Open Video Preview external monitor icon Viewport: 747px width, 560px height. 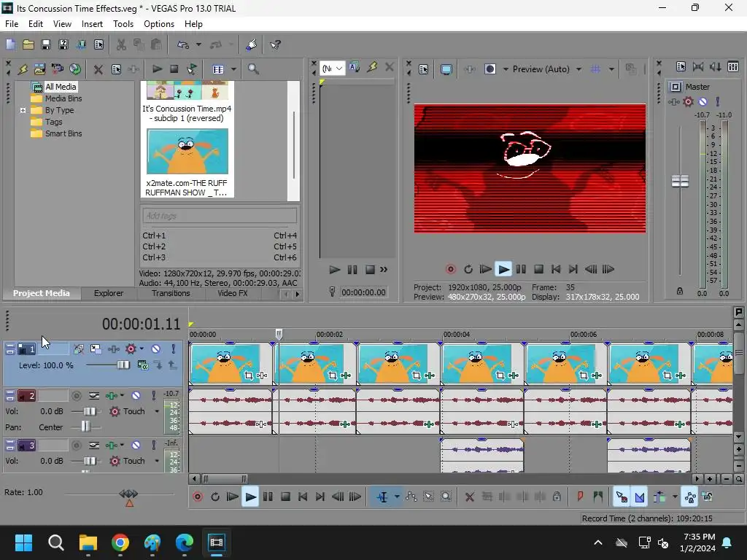click(x=446, y=69)
